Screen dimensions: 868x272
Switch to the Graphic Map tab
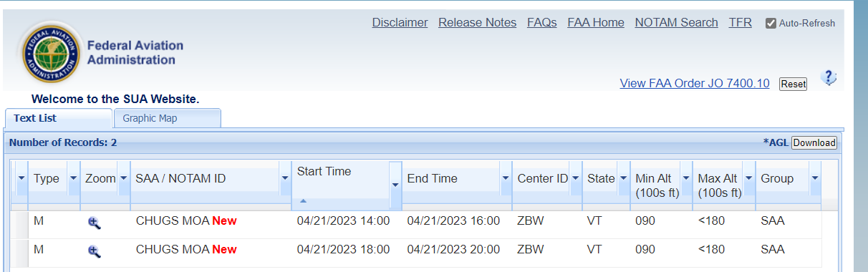click(x=167, y=118)
